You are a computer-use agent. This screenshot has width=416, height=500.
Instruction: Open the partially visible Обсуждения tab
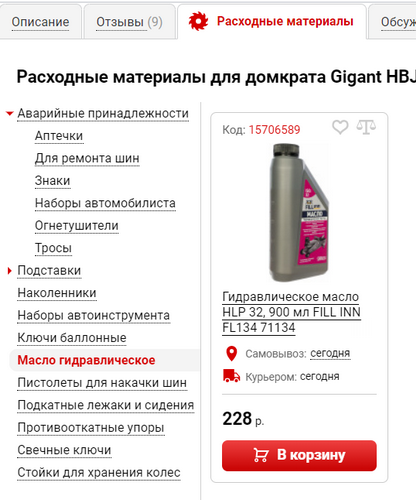point(398,22)
